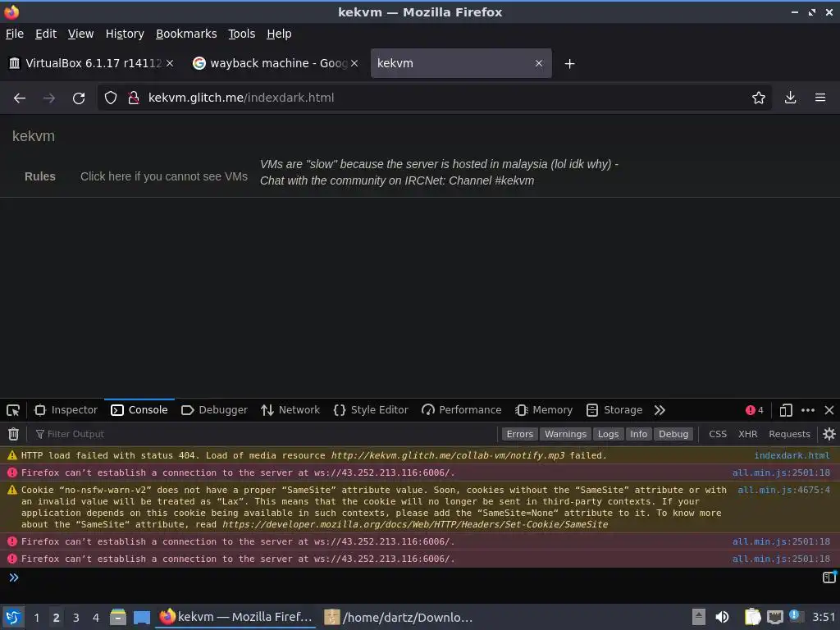Toggle the Info filter
Screen dimensions: 840x630
coord(638,434)
